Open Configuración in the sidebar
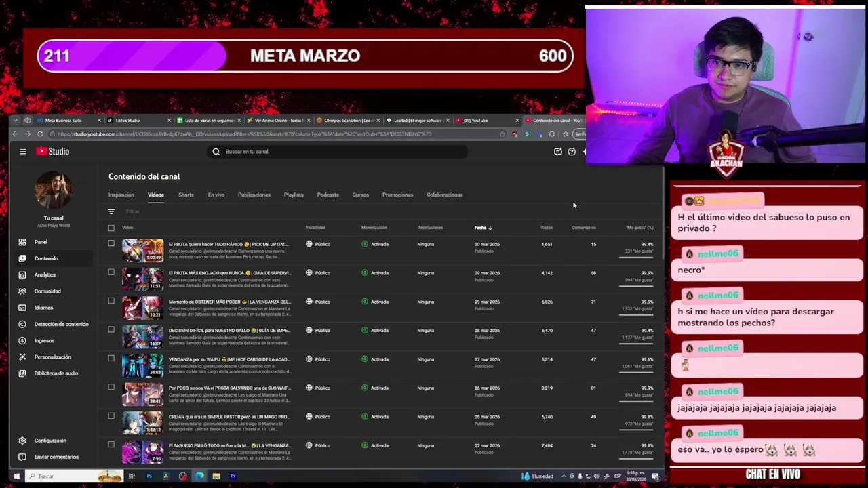 click(x=50, y=441)
